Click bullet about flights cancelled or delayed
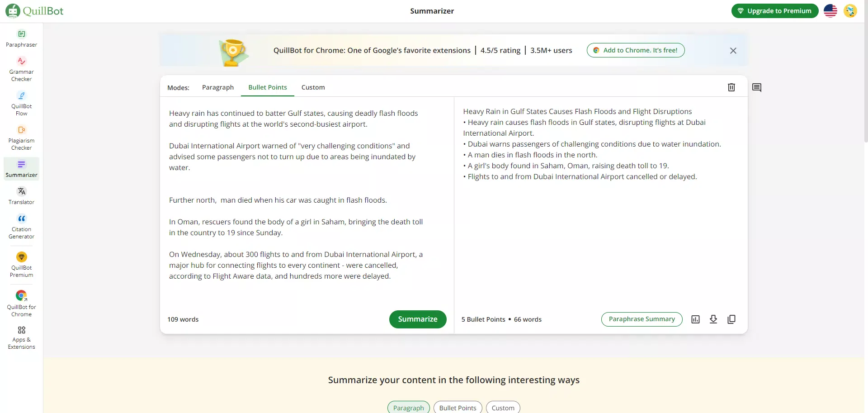The width and height of the screenshot is (868, 413). click(x=580, y=176)
